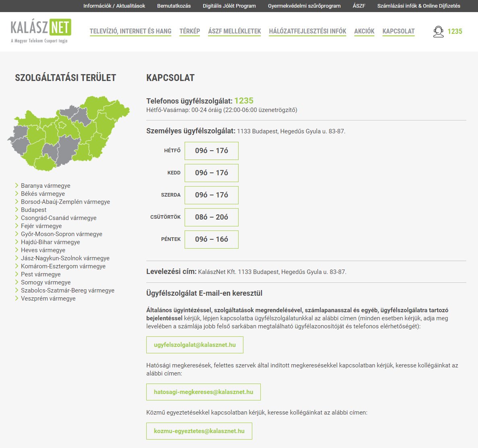Click Csütörtök 08ó – 20ó hours box
Viewport: 478px width, 448px height.
pyautogui.click(x=212, y=217)
